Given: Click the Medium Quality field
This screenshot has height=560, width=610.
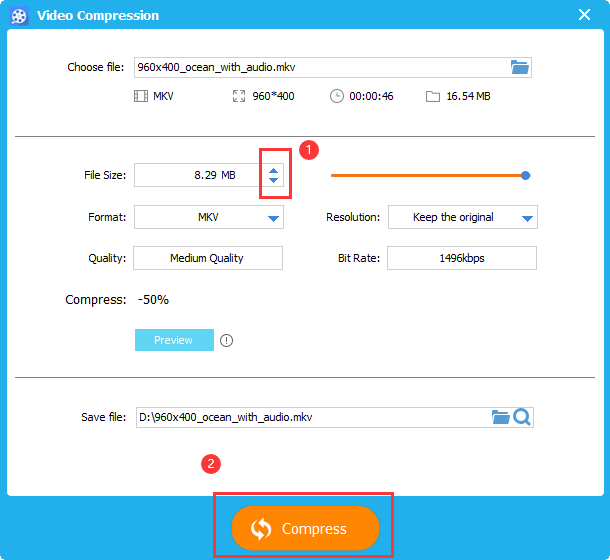Looking at the screenshot, I should coord(207,258).
